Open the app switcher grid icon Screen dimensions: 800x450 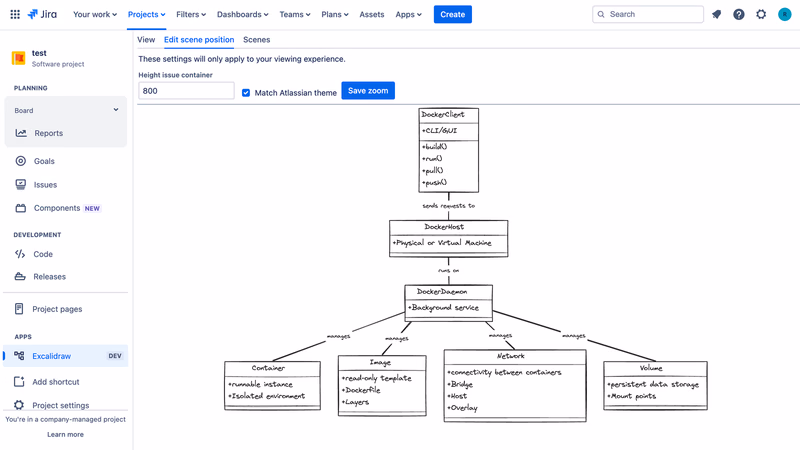[x=15, y=14]
